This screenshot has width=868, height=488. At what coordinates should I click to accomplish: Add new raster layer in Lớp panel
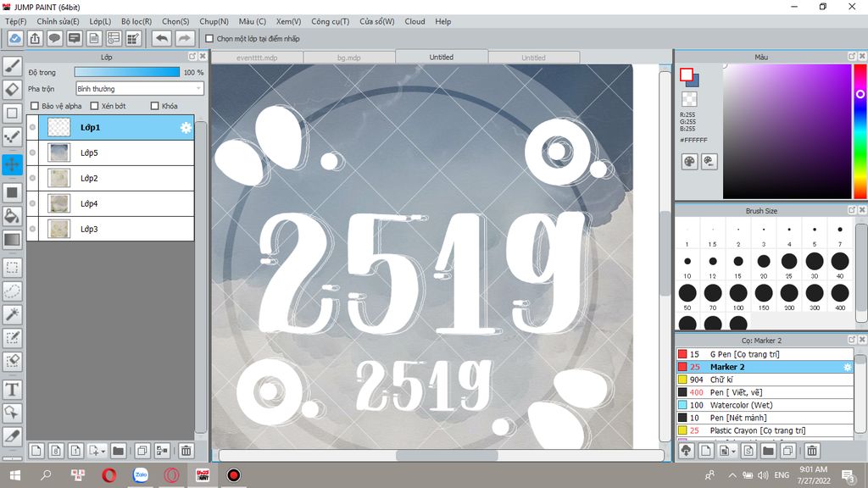pos(36,451)
